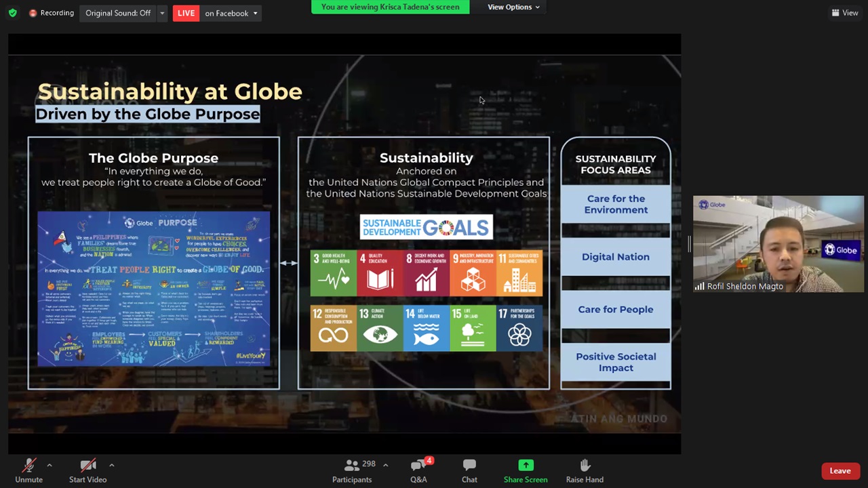Open the Q&A panel
Image resolution: width=868 pixels, height=488 pixels.
pos(418,470)
